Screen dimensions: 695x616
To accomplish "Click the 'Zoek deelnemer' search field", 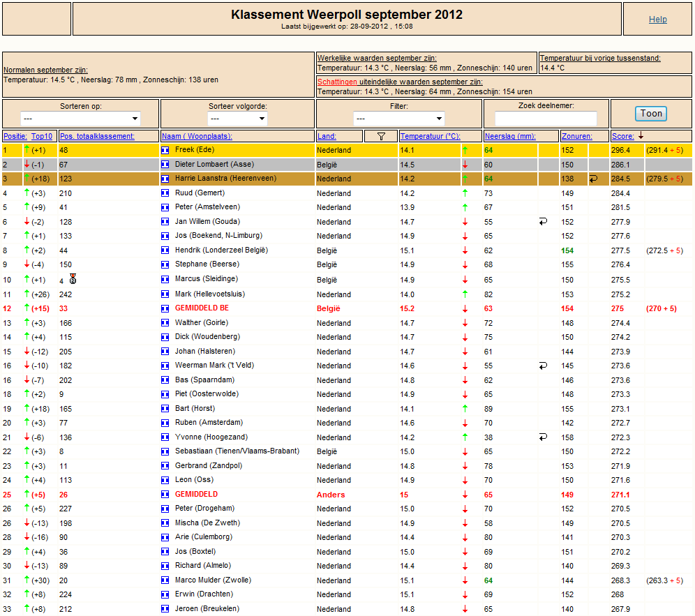I will (x=546, y=119).
